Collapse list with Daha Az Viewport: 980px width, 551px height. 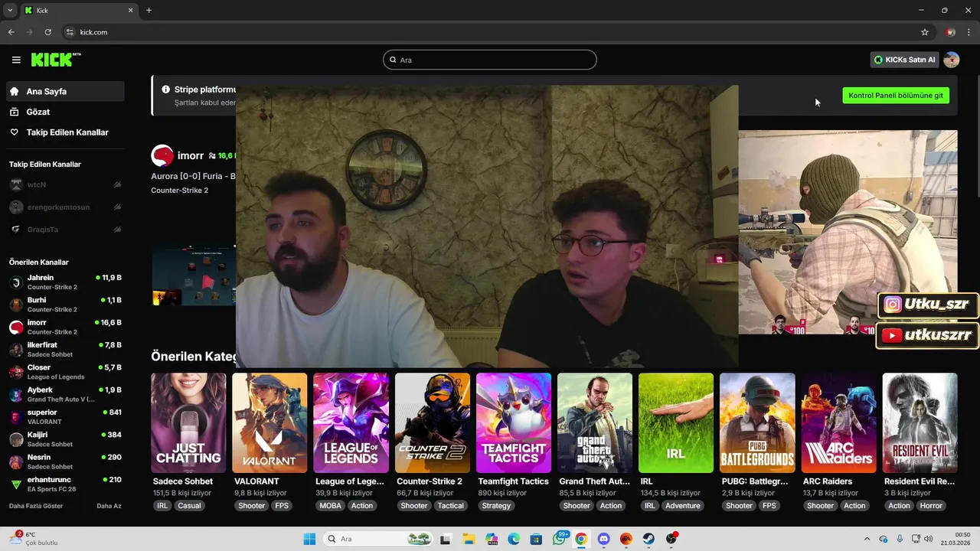109,506
